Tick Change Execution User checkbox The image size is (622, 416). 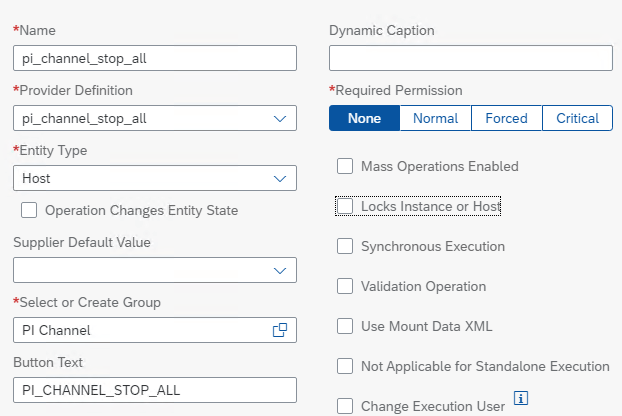point(345,406)
